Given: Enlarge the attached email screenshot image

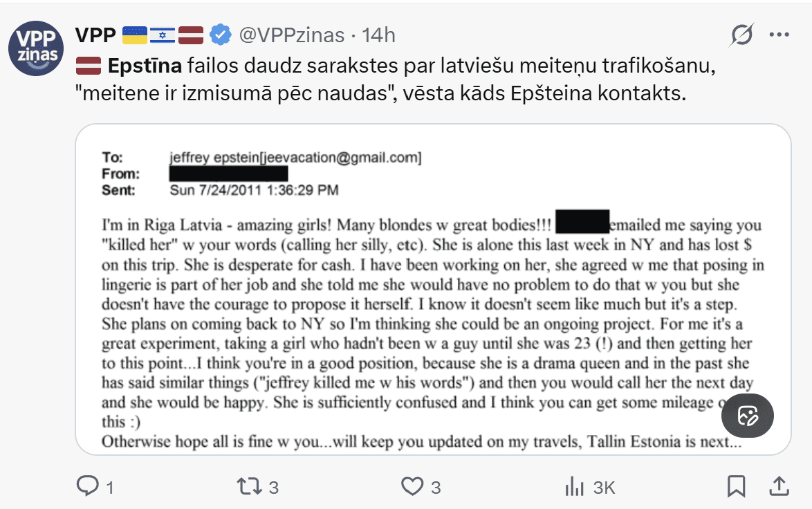Looking at the screenshot, I should tap(415, 290).
